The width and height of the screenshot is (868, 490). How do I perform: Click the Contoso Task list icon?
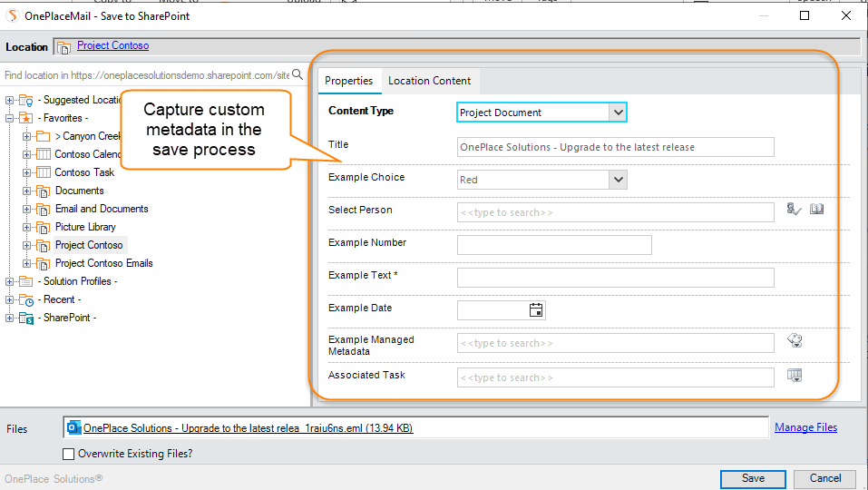click(x=44, y=172)
